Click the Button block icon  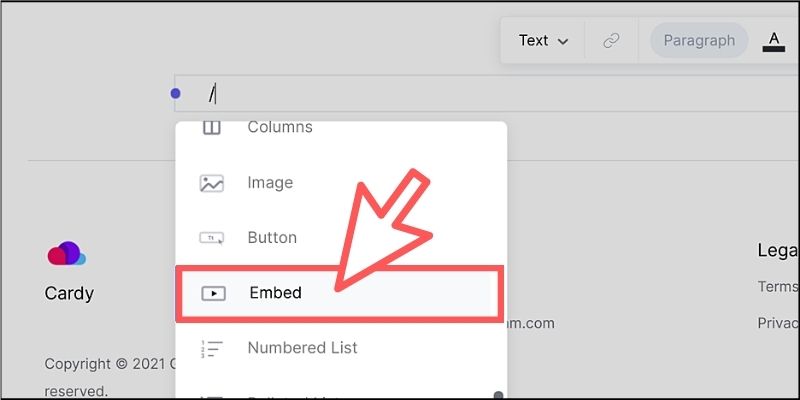tap(212, 238)
